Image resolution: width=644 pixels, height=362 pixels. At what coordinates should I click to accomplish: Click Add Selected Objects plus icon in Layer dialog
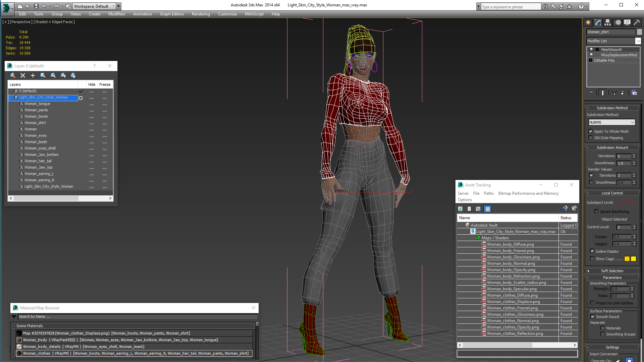(x=33, y=75)
